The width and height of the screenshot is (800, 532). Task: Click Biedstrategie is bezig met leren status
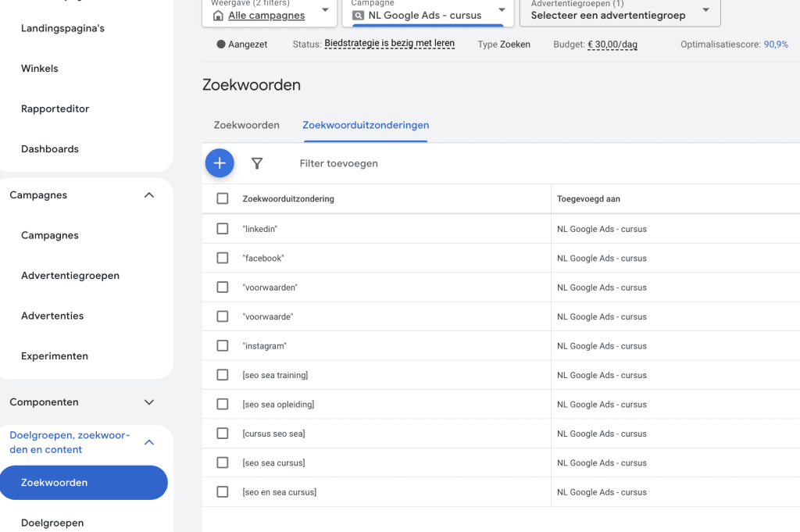[x=389, y=43]
